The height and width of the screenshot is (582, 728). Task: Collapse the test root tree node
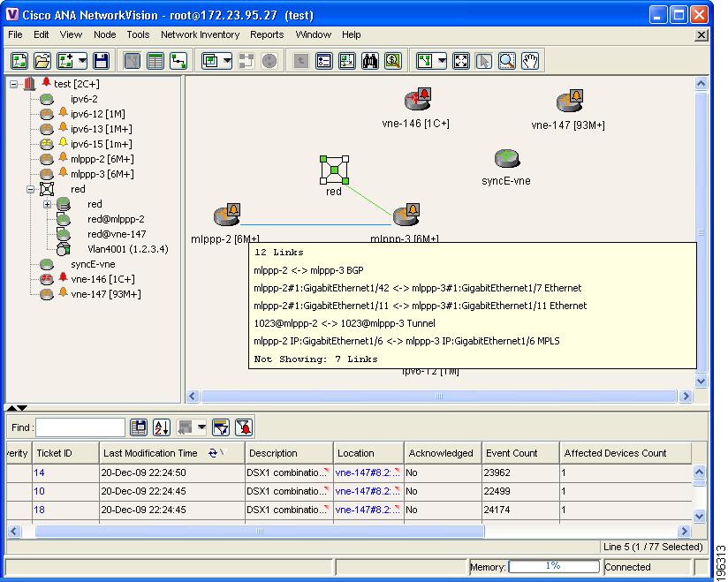(x=14, y=84)
